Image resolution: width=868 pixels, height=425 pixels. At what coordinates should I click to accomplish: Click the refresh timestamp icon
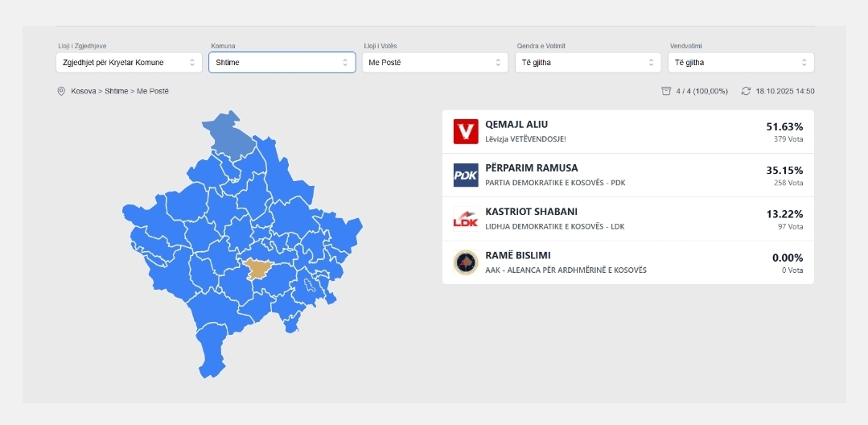pyautogui.click(x=746, y=91)
